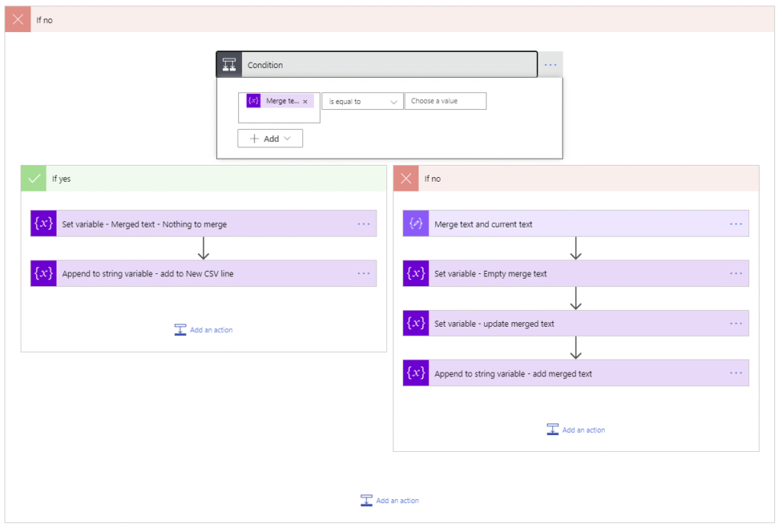Screen dimensions: 782x532
Task: Click the outer If no header label at top
Action: [44, 20]
